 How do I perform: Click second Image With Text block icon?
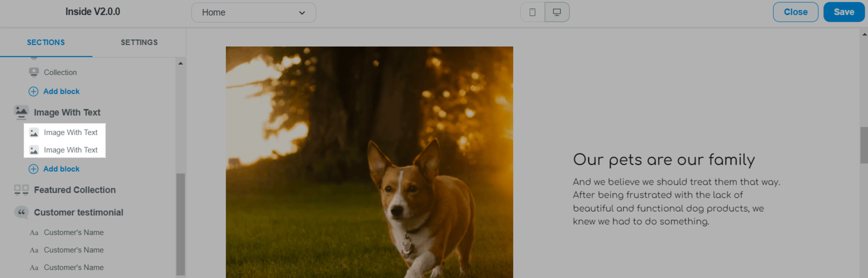(34, 150)
